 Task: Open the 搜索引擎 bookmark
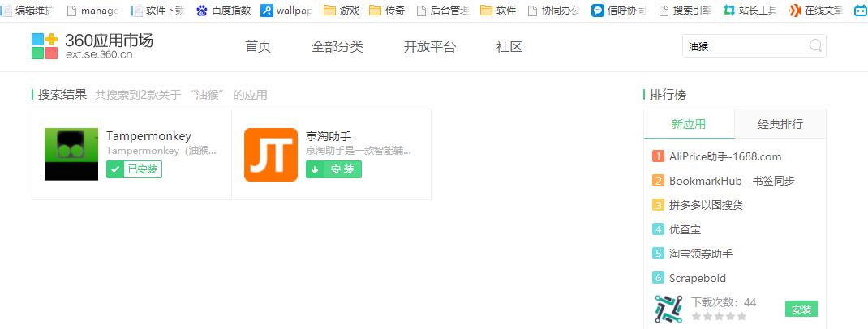[685, 10]
